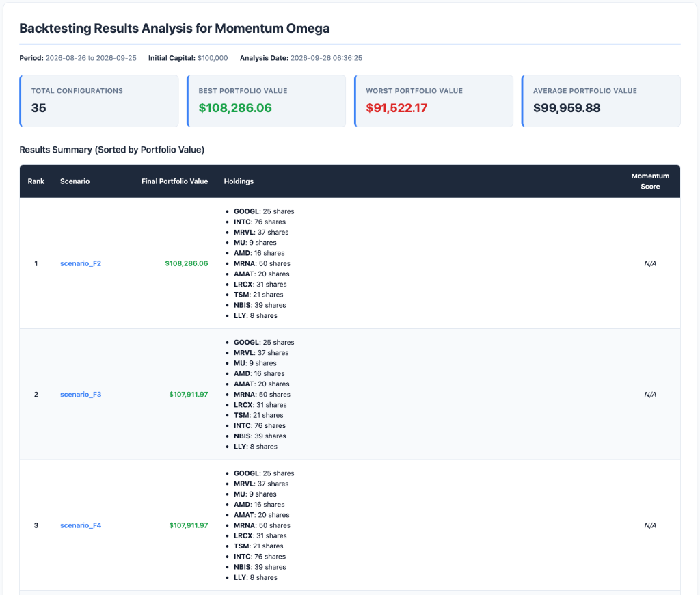The image size is (700, 595).
Task: Click the page title Backtesting Results Analysis
Action: click(x=174, y=28)
